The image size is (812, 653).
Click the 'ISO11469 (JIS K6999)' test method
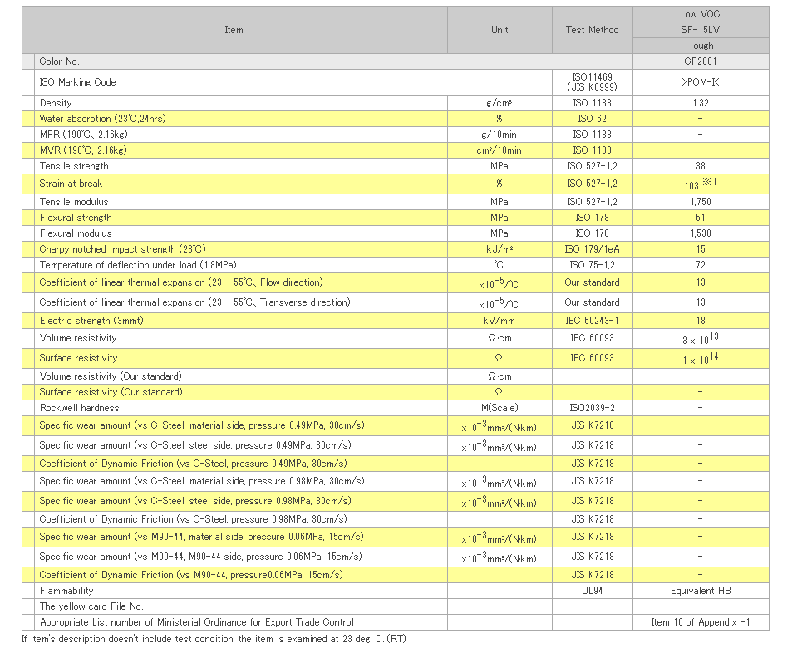(593, 82)
